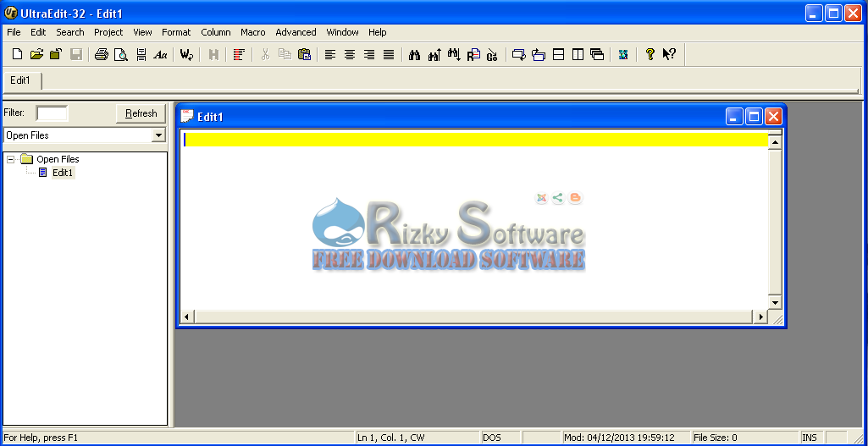The width and height of the screenshot is (868, 446).
Task: Click the horizontal scrollbar left arrow
Action: (x=186, y=317)
